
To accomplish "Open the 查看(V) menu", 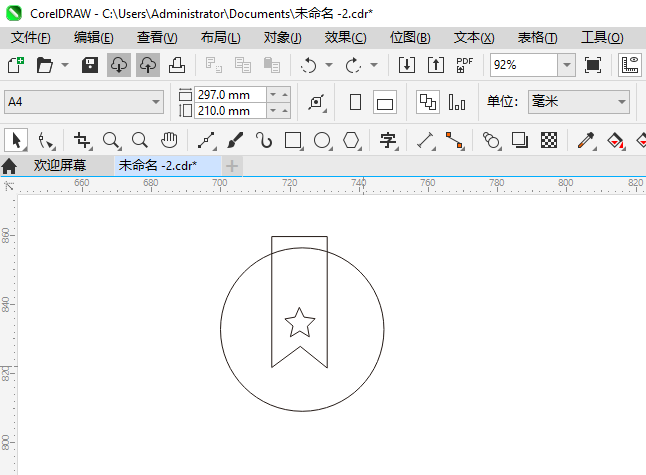I will pos(157,38).
